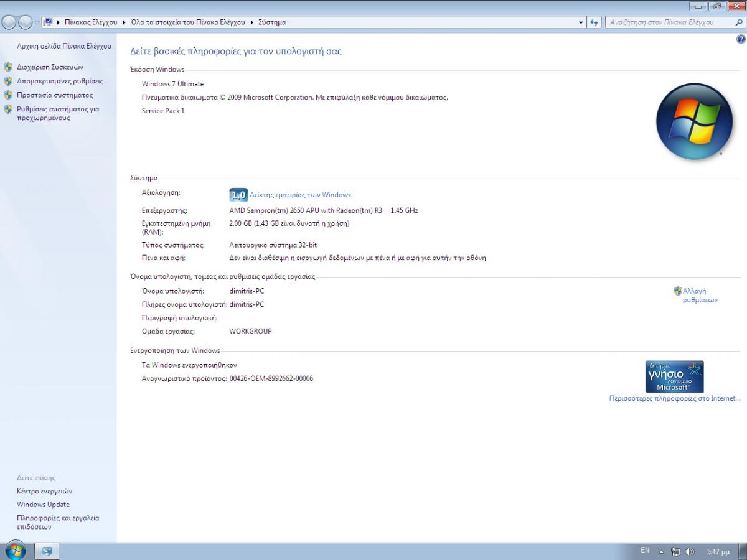
Task: Click the AMD Sempron processor text
Action: (x=323, y=210)
